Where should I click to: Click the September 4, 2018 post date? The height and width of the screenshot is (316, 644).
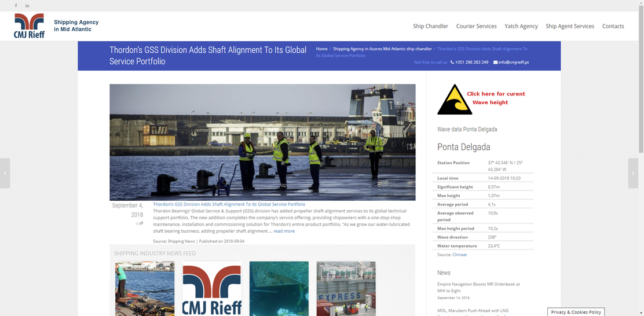(128, 210)
